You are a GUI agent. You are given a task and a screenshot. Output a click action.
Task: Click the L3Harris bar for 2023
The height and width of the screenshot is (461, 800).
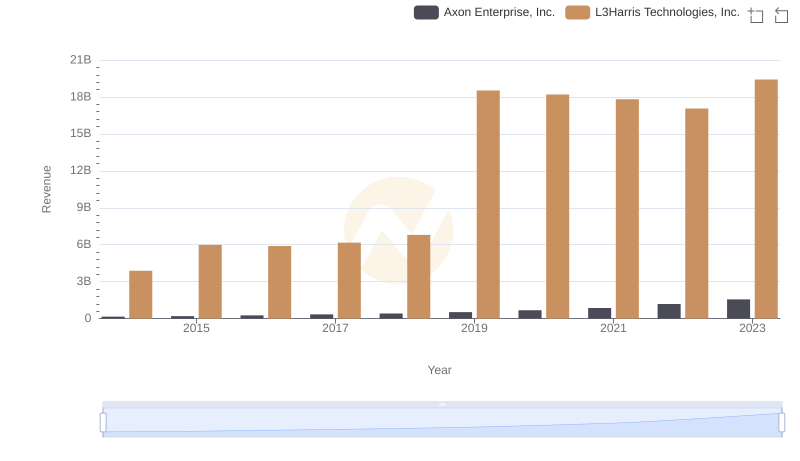click(766, 199)
